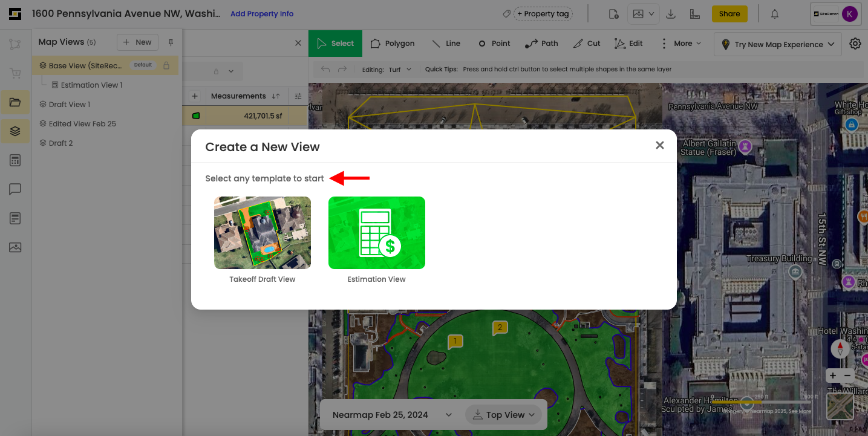The height and width of the screenshot is (436, 868).
Task: Open notifications bell
Action: click(x=775, y=14)
